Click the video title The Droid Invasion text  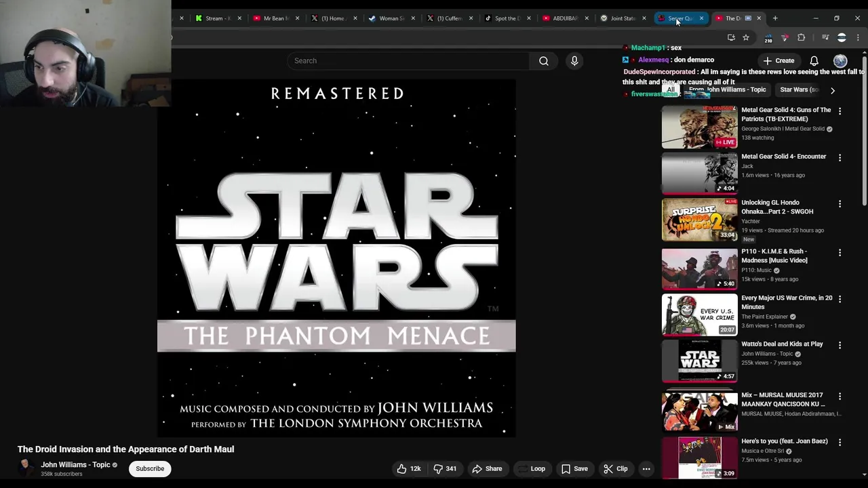click(125, 449)
